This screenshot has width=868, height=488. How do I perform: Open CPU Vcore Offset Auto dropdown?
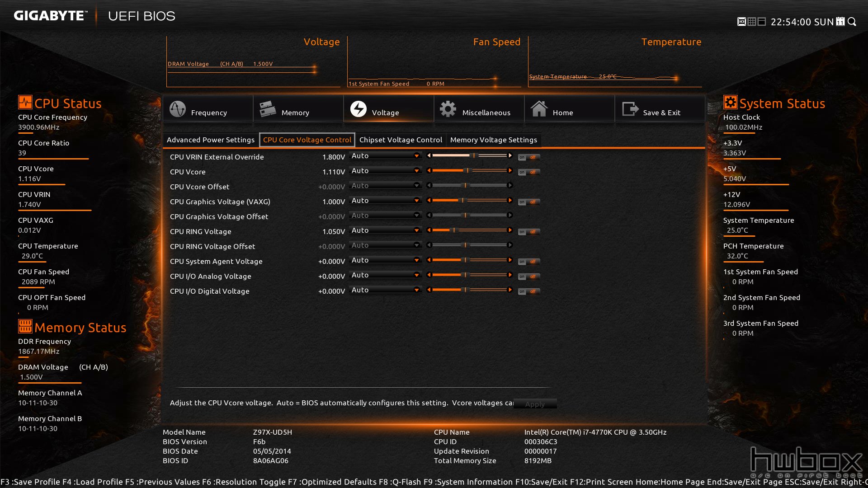pyautogui.click(x=385, y=185)
